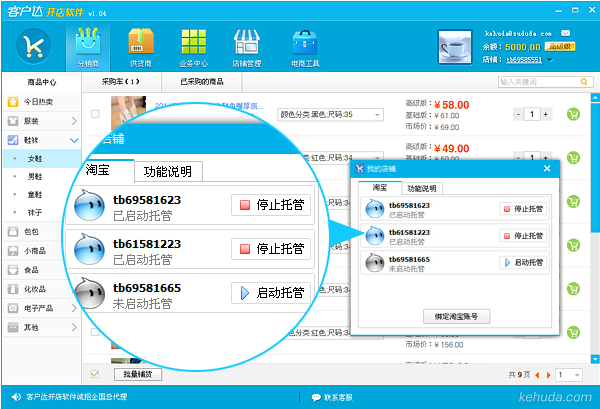The image size is (600, 409).
Task: Open the page number dropdown
Action: (x=570, y=375)
